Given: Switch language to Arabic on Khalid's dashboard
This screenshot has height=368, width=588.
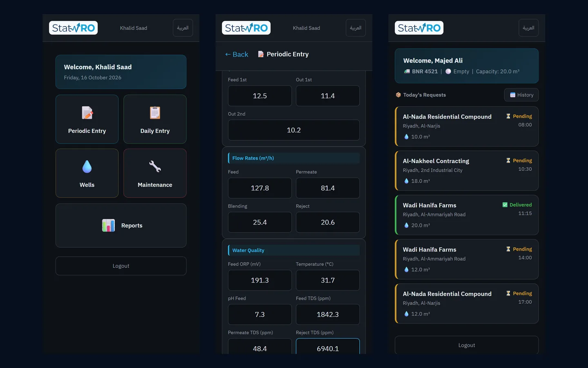Looking at the screenshot, I should pos(183,28).
